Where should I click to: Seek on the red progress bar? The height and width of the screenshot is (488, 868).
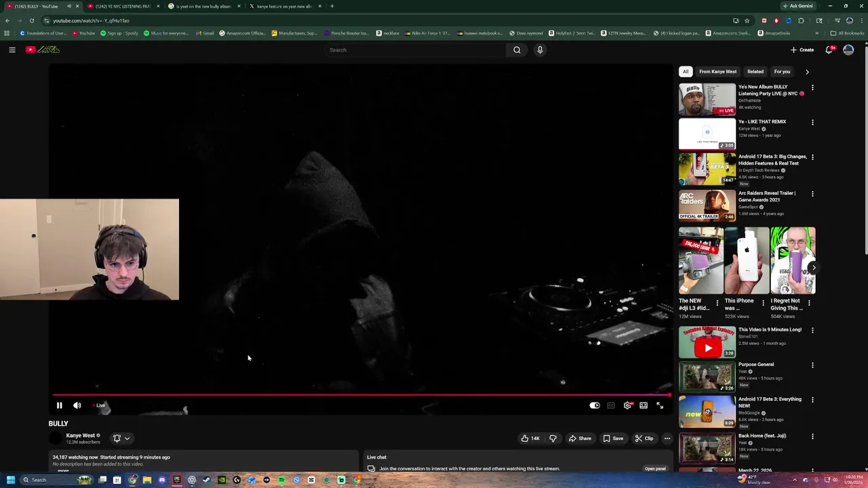(x=361, y=394)
